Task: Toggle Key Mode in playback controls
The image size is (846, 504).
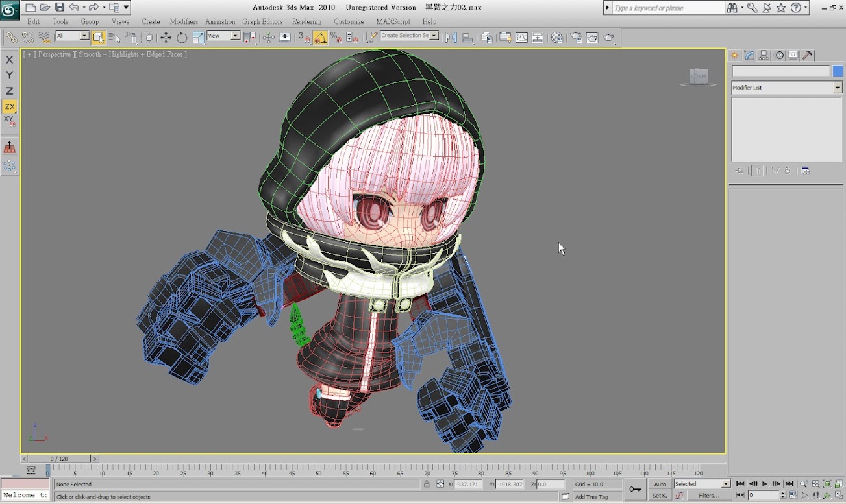Action: 740,495
